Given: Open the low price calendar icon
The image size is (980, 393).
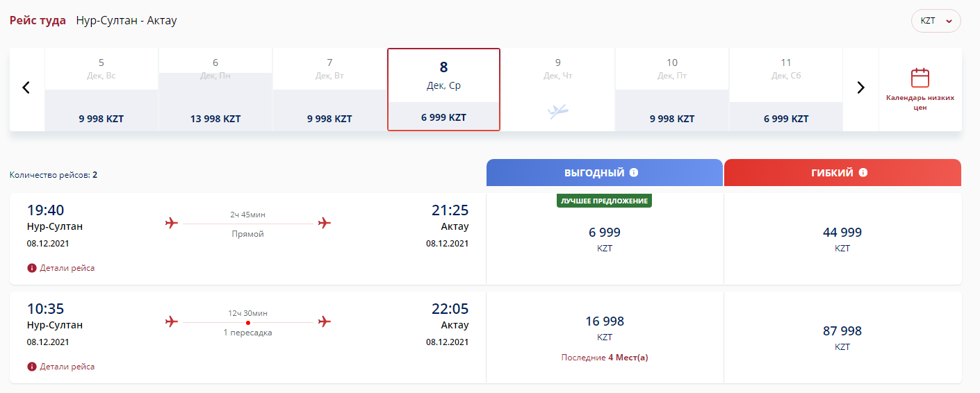Looking at the screenshot, I should [x=920, y=78].
